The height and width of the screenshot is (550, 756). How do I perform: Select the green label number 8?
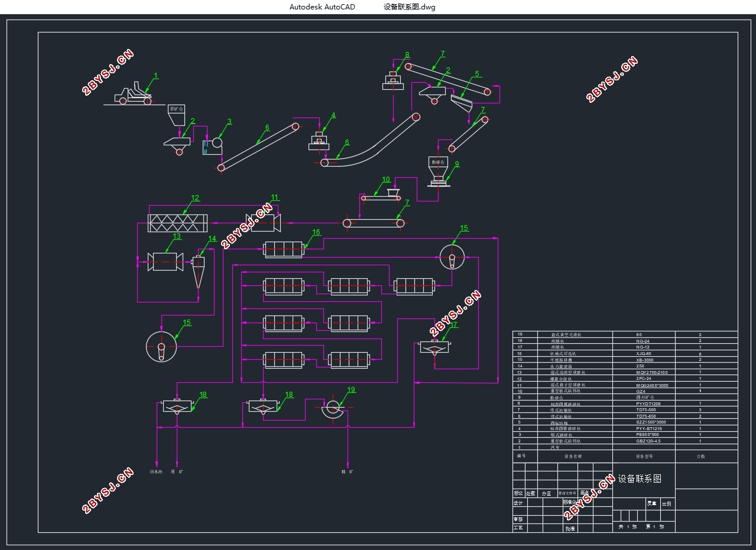coord(407,55)
